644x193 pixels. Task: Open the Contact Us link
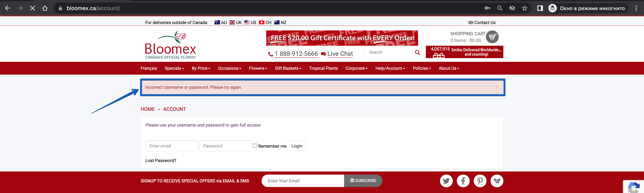click(x=482, y=22)
